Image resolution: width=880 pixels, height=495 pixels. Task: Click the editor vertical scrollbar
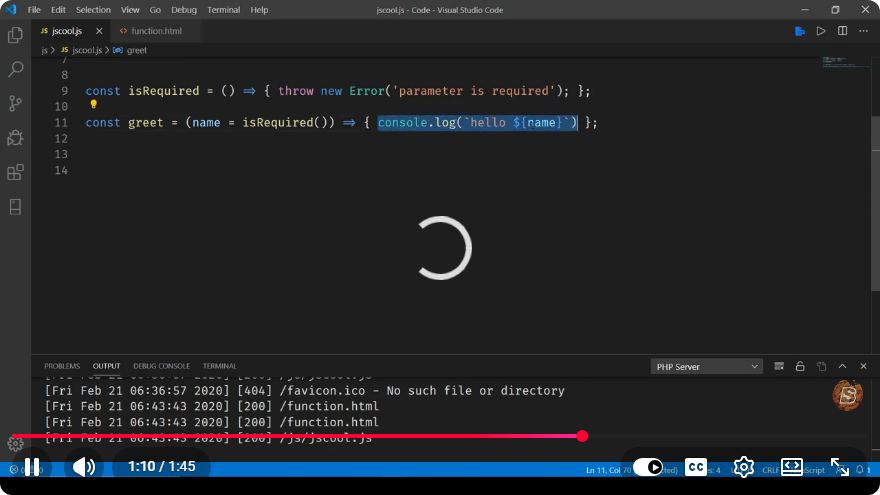pos(876,202)
